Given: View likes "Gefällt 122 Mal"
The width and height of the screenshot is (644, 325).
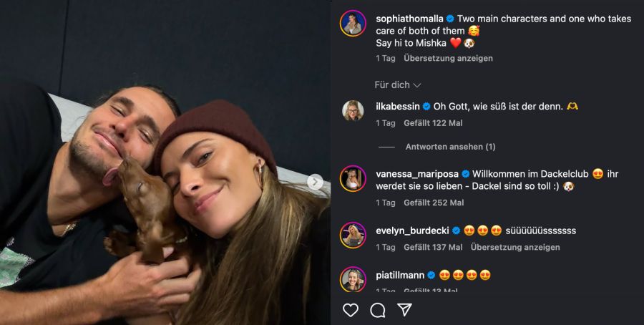Looking at the screenshot, I should (434, 123).
